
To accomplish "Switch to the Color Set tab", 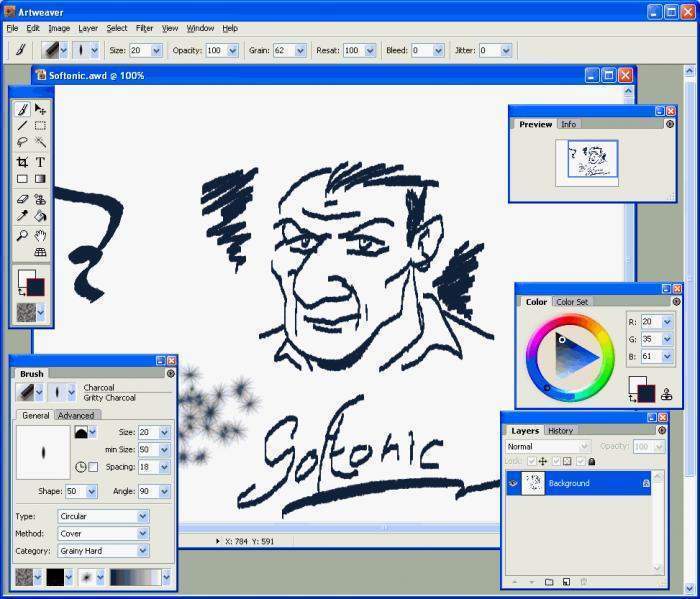I will pos(572,302).
